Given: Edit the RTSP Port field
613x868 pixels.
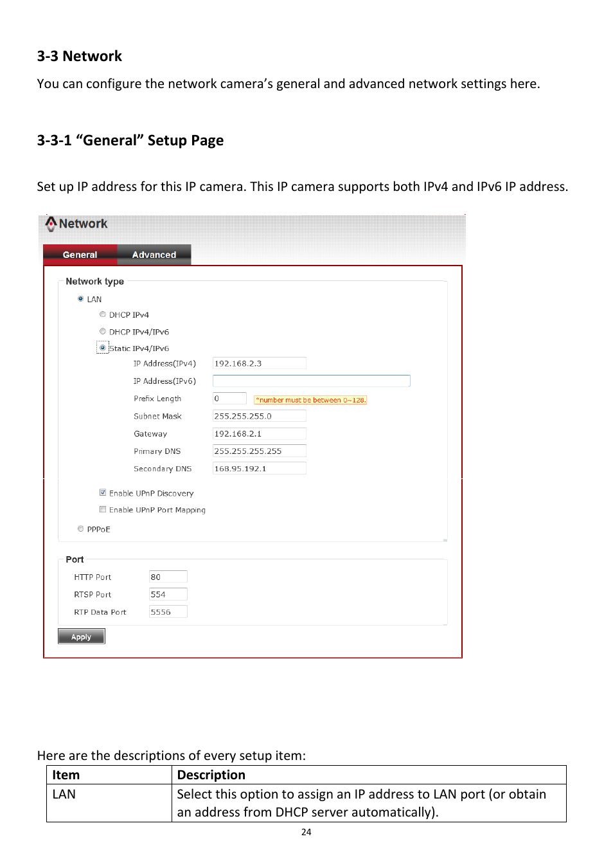Looking at the screenshot, I should coord(168,594).
